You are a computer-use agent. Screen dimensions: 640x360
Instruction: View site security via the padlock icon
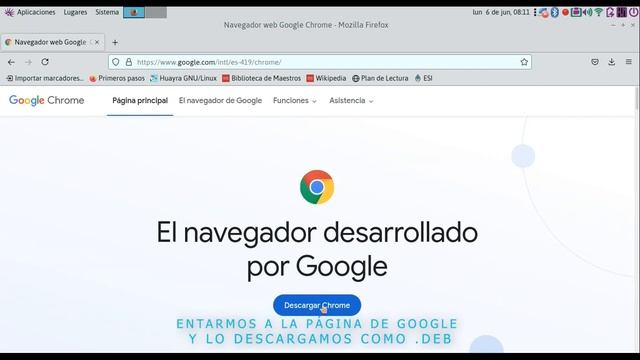pyautogui.click(x=129, y=62)
